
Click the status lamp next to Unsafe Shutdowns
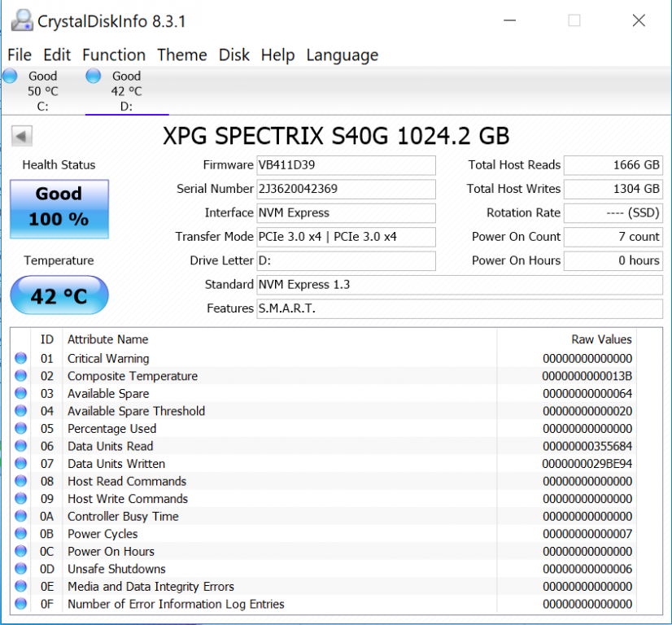click(x=20, y=569)
